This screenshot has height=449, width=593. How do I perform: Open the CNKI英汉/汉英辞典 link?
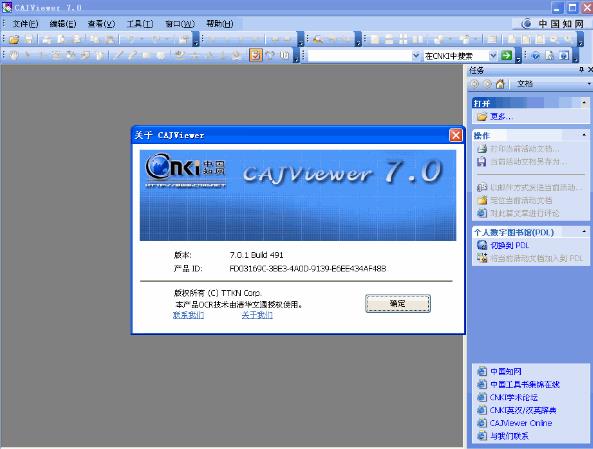[x=523, y=410]
